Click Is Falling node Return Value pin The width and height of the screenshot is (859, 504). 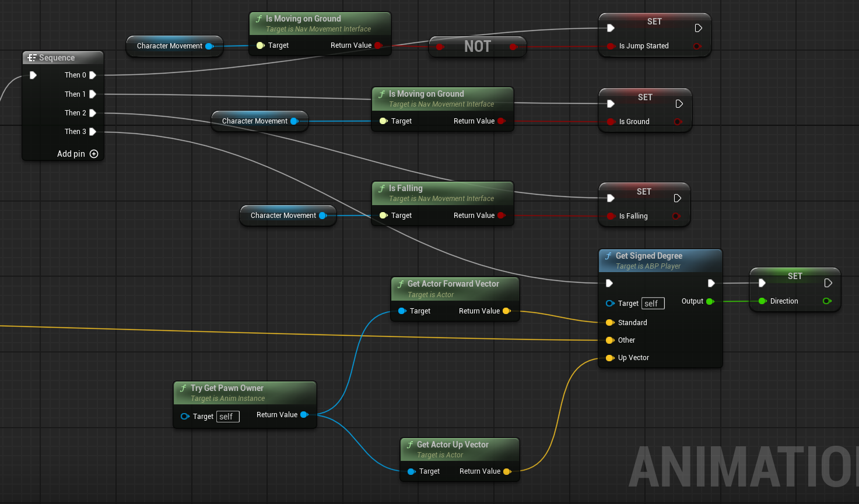pyautogui.click(x=501, y=216)
